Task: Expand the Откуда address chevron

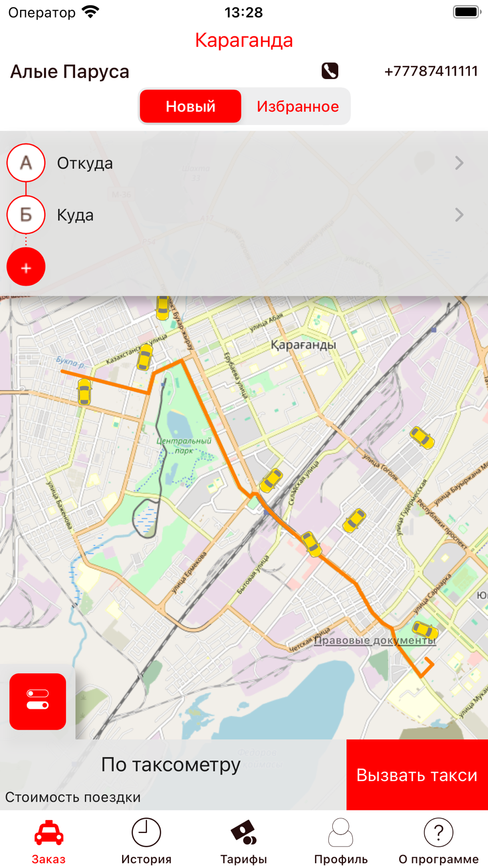Action: (459, 163)
